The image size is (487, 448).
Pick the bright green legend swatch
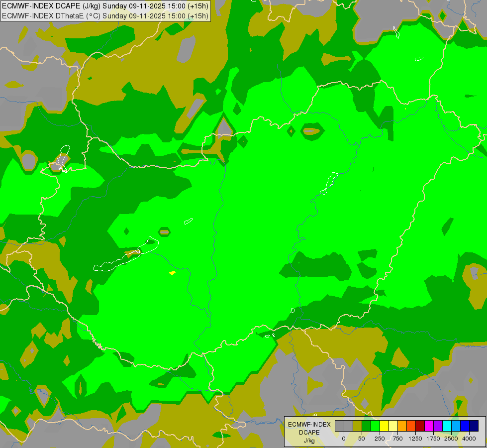coord(376,426)
